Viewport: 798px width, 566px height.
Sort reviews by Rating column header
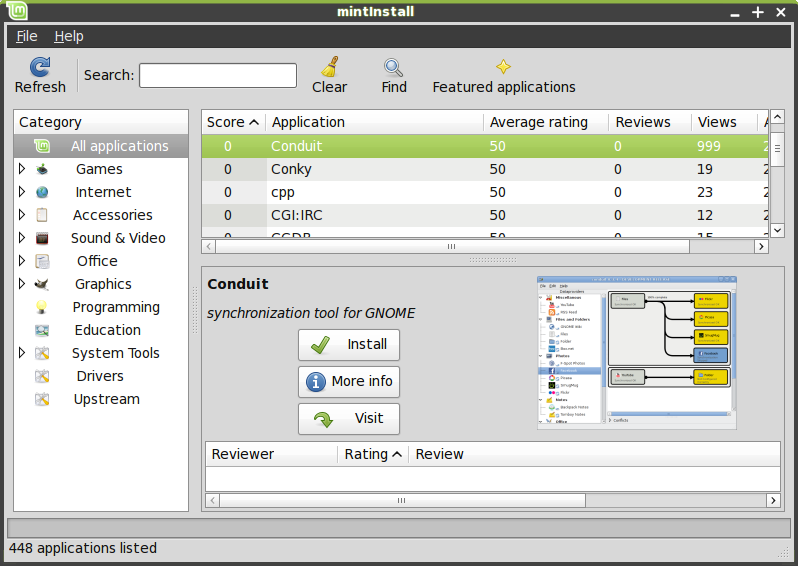tap(373, 454)
